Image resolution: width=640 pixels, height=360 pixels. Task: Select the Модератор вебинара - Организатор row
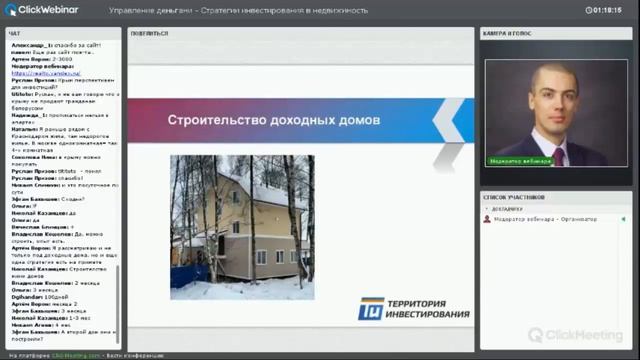pos(556,219)
